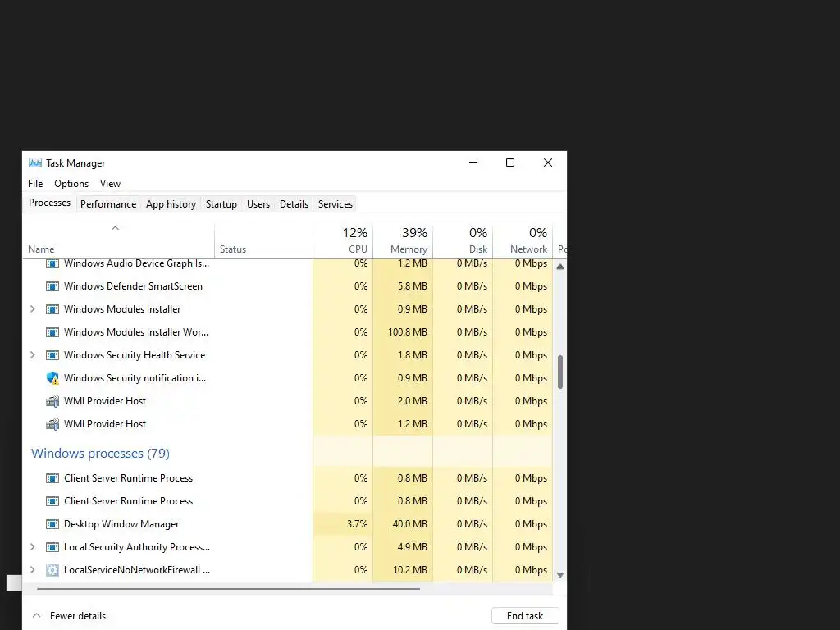
Task: Expand the LocalServiceNoNetworkFirewall group
Action: coord(32,570)
